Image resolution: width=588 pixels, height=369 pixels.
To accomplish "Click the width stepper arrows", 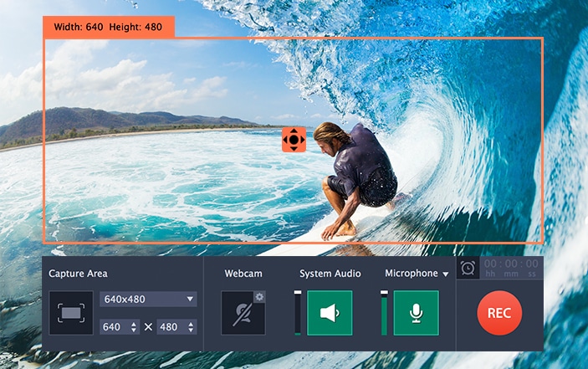I will pyautogui.click(x=133, y=326).
